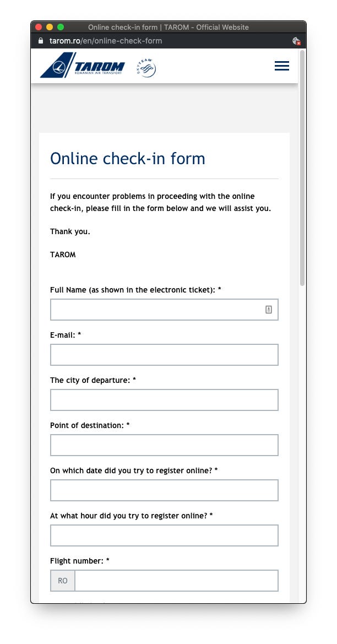Click the Online check-in form heading
The height and width of the screenshot is (644, 337).
(x=128, y=159)
